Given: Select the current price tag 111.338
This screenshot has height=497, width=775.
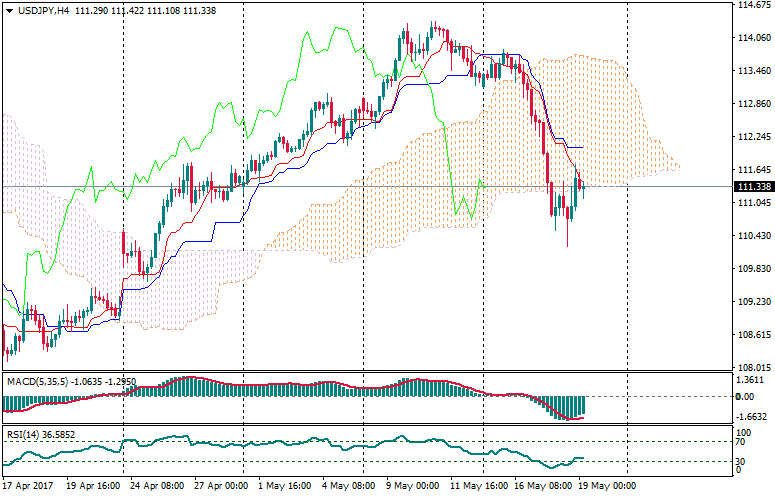Looking at the screenshot, I should point(751,187).
